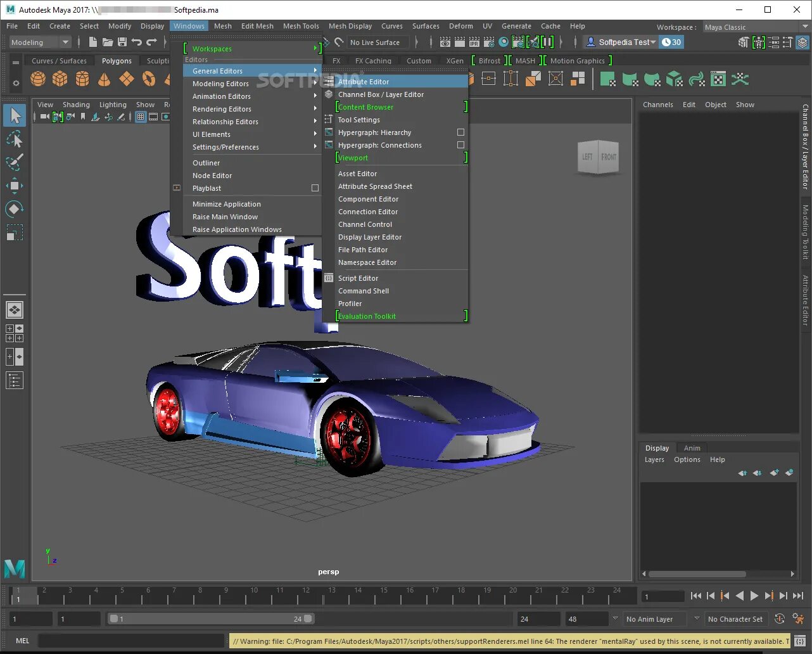The width and height of the screenshot is (812, 654).
Task: Activate the Lasso selection tool
Action: tap(15, 139)
